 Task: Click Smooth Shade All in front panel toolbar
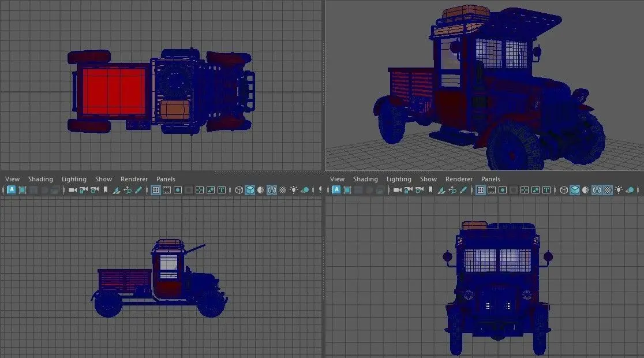(575, 190)
